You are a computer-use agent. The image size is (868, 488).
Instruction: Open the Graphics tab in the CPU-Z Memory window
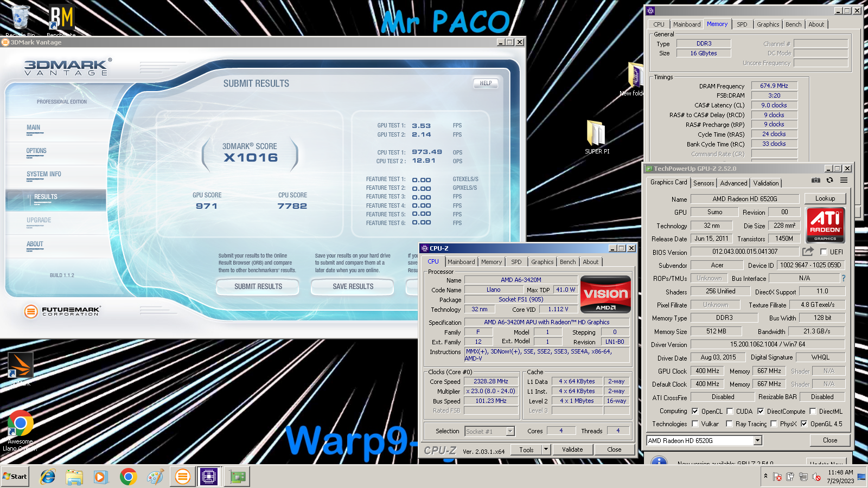click(x=768, y=24)
